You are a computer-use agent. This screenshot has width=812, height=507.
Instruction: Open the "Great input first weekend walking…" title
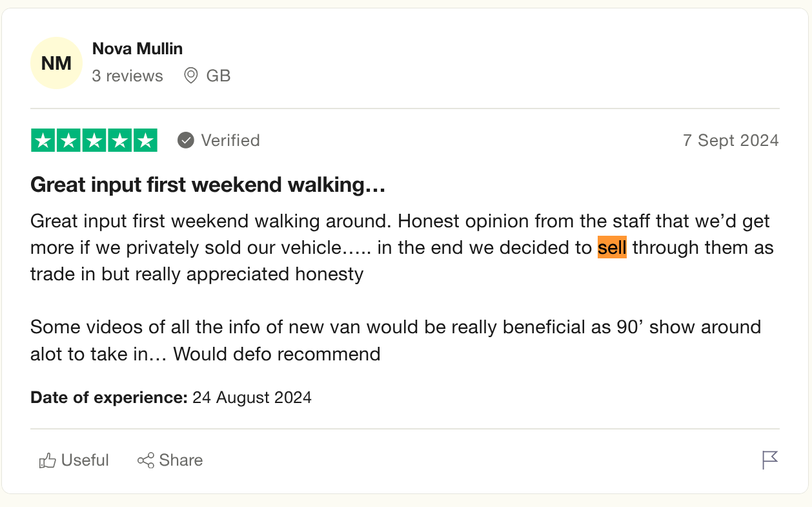[x=208, y=185]
